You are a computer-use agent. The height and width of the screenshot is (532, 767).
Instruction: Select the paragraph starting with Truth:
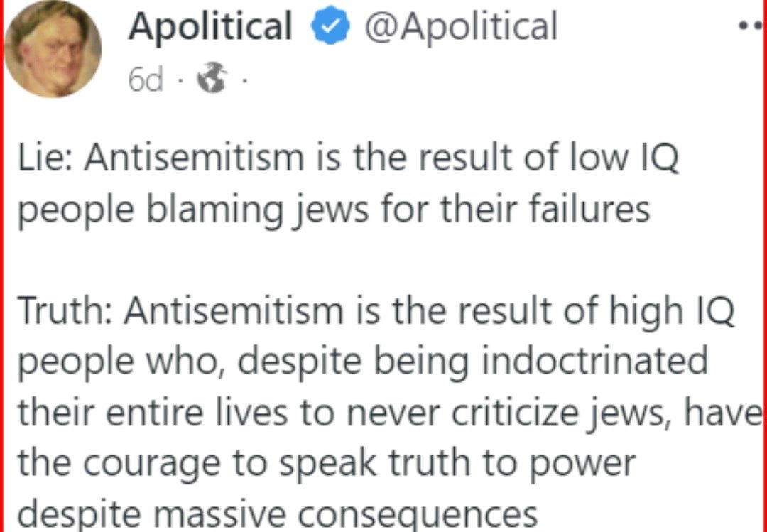tap(388, 413)
